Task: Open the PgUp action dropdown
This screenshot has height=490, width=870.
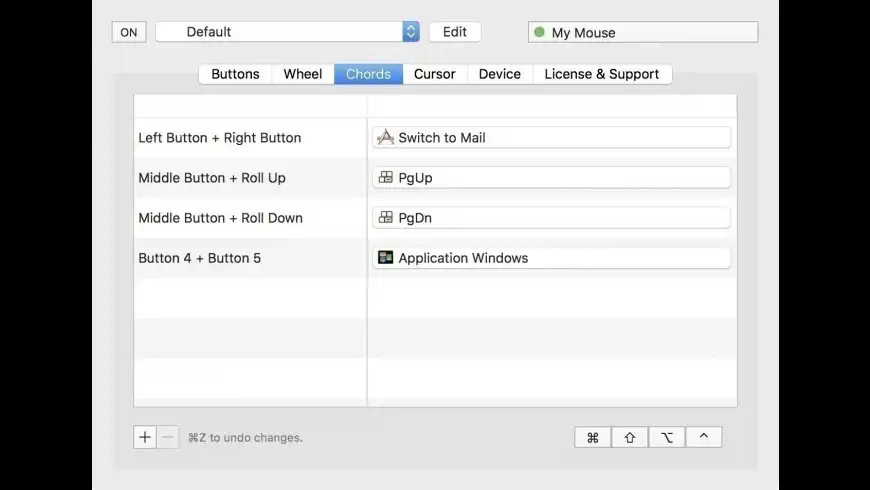Action: [552, 178]
